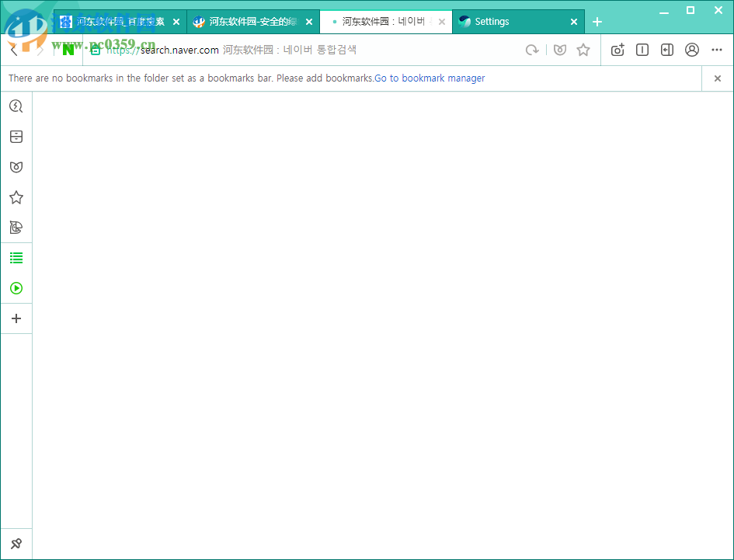Pin the sidebar with pin icon
This screenshot has height=560, width=734.
pos(16,544)
